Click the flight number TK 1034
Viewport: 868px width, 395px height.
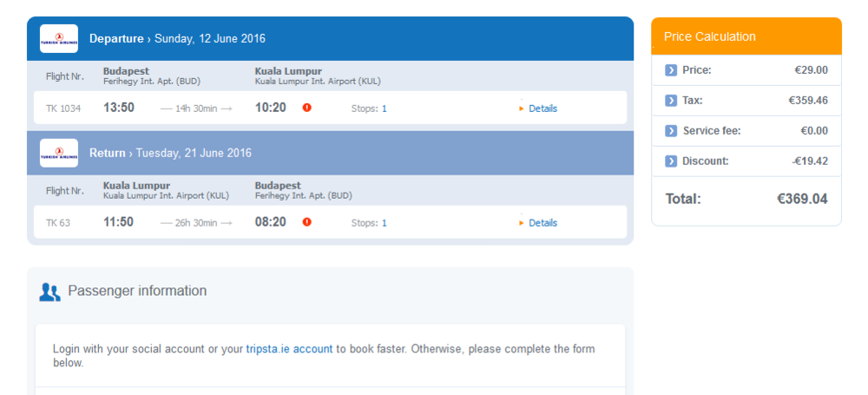pyautogui.click(x=63, y=109)
